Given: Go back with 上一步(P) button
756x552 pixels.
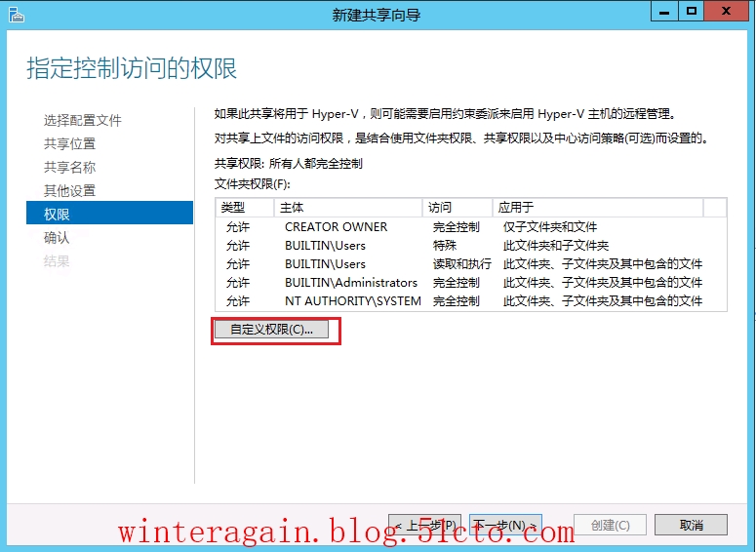Looking at the screenshot, I should point(424,525).
